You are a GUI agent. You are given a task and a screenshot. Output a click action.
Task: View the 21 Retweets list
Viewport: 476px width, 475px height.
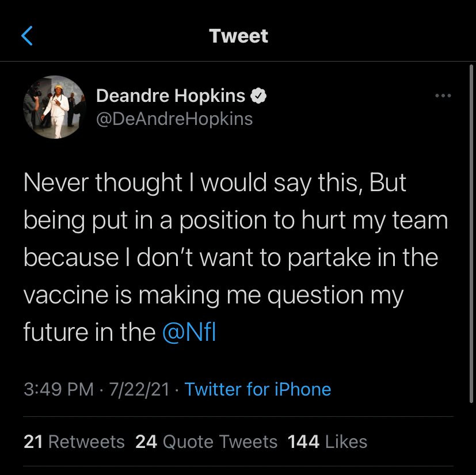pyautogui.click(x=74, y=442)
